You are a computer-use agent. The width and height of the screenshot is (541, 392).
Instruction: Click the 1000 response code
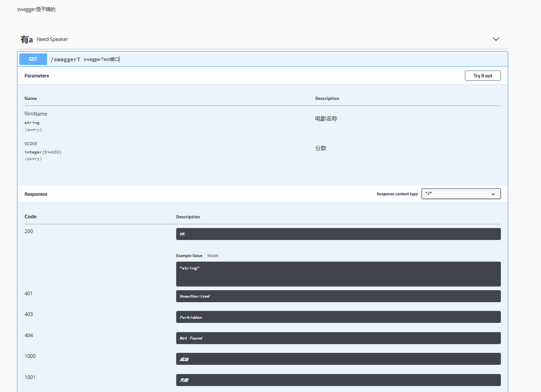point(30,356)
